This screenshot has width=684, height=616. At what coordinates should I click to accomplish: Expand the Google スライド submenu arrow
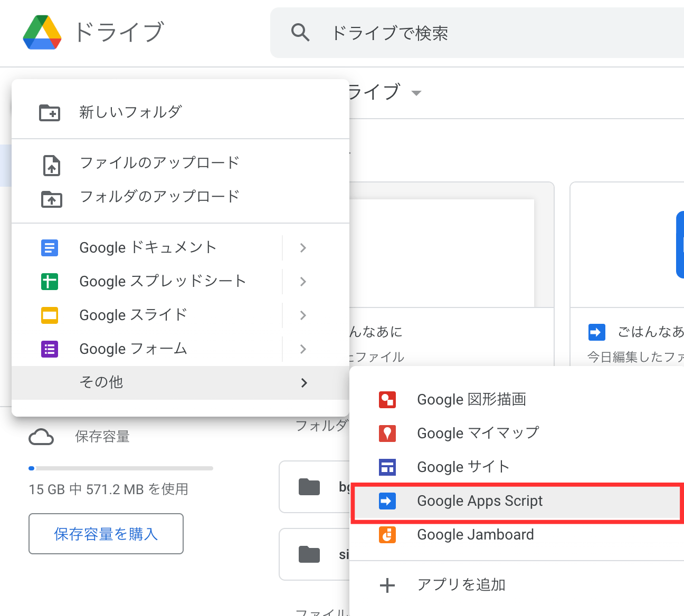coord(303,315)
